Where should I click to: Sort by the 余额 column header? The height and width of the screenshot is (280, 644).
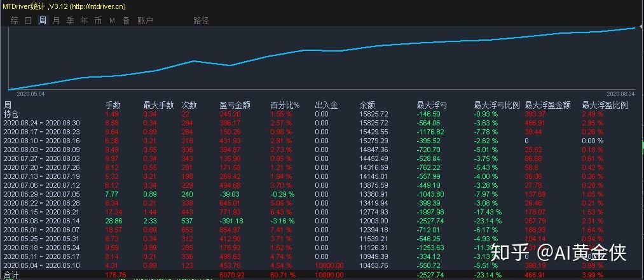tap(367, 105)
